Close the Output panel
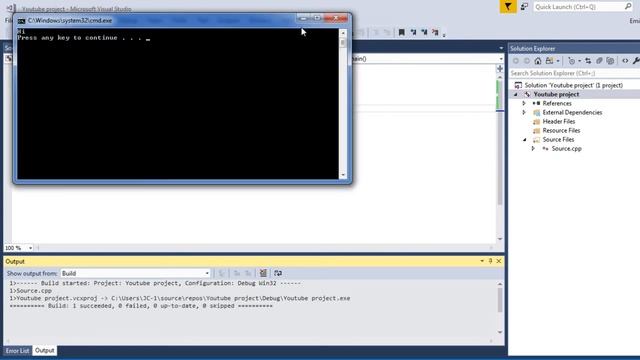 click(499, 261)
